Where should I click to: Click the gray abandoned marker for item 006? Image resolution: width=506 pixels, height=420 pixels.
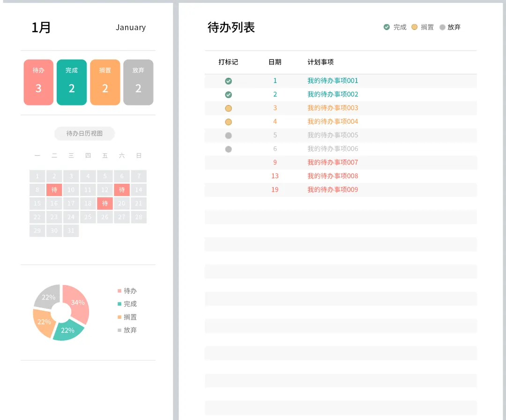pos(229,149)
